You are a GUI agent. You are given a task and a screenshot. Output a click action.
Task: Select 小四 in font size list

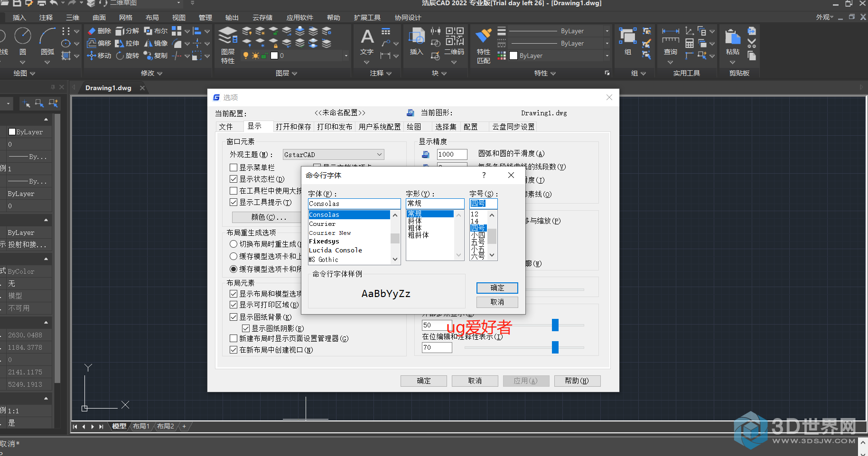click(478, 235)
